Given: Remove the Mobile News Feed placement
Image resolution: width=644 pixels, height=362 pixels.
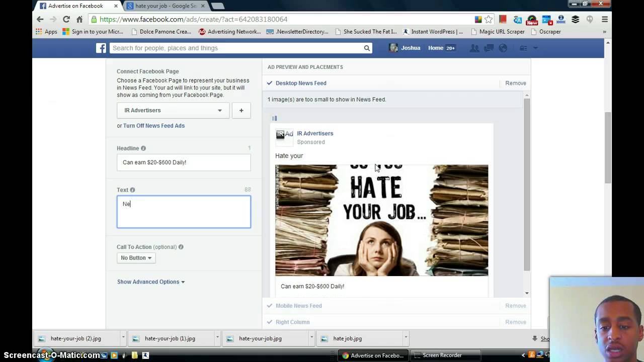Looking at the screenshot, I should click(516, 306).
